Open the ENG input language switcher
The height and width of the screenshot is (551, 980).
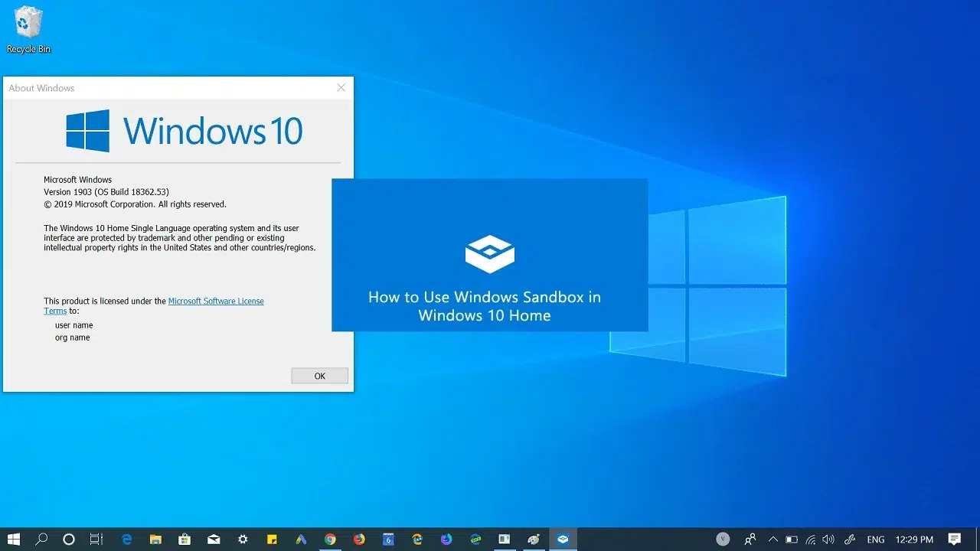[x=875, y=539]
